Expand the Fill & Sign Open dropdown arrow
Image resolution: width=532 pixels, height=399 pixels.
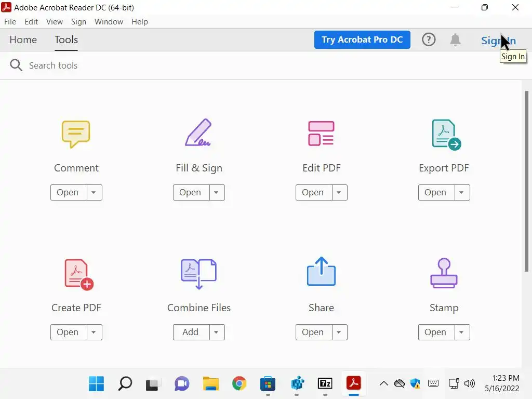point(217,192)
